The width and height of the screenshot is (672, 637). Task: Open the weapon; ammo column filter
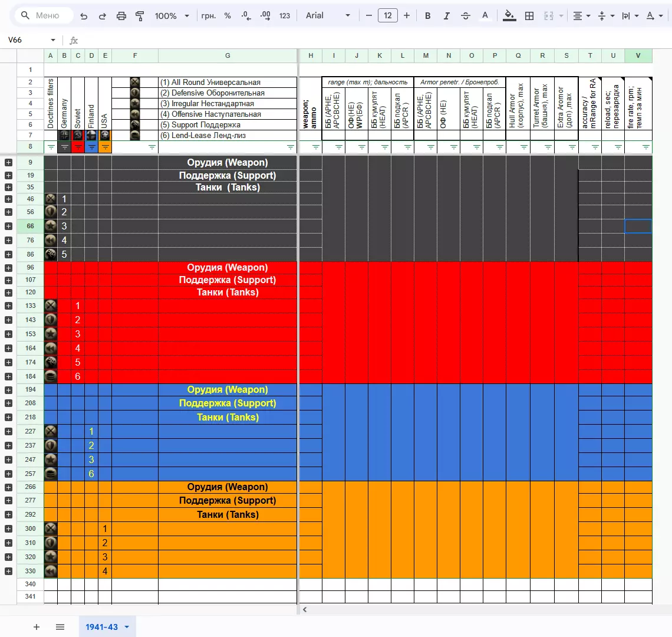pos(316,147)
